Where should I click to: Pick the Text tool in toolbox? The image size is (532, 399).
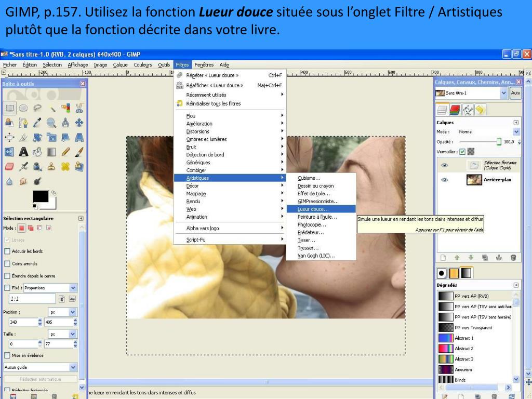click(24, 152)
